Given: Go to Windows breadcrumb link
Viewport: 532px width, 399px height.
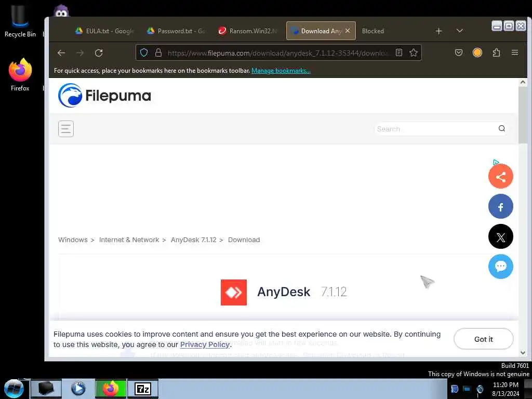Looking at the screenshot, I should pyautogui.click(x=73, y=240).
